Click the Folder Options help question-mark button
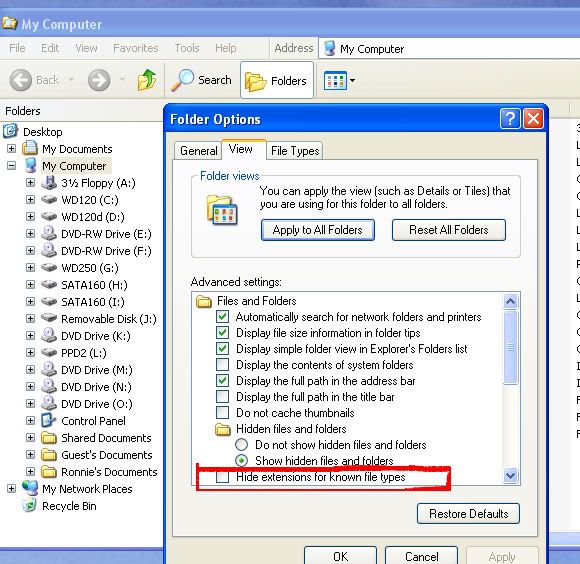Image resolution: width=580 pixels, height=564 pixels. pyautogui.click(x=510, y=119)
